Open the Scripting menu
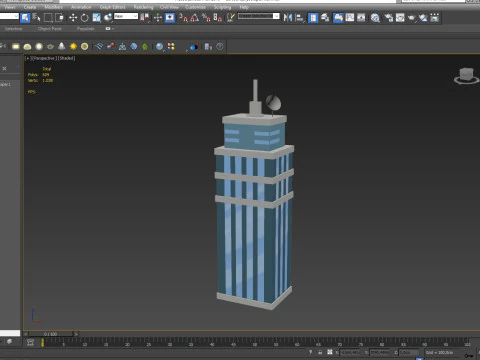The height and width of the screenshot is (360, 480). click(x=222, y=7)
